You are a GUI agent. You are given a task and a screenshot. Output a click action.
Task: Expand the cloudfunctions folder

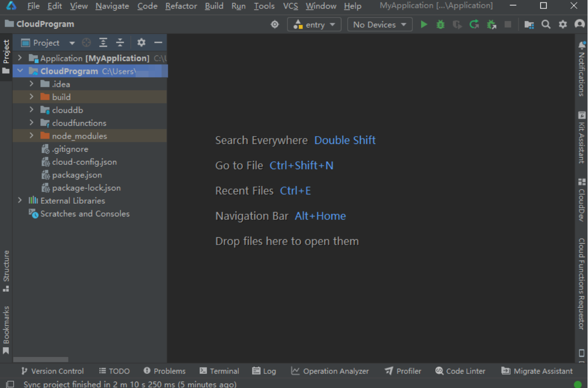pyautogui.click(x=32, y=123)
